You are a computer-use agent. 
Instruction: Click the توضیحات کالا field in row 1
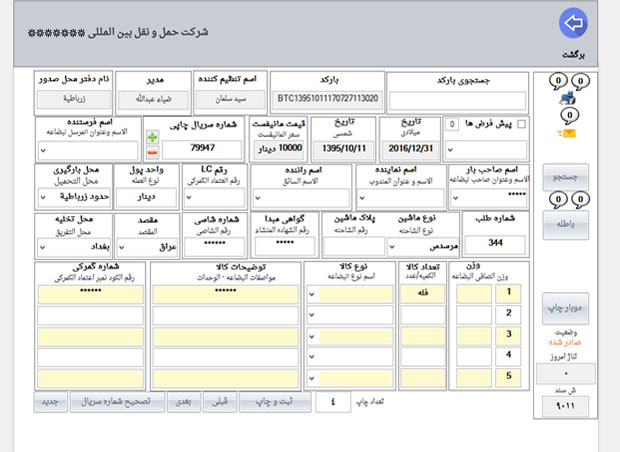pyautogui.click(x=226, y=295)
